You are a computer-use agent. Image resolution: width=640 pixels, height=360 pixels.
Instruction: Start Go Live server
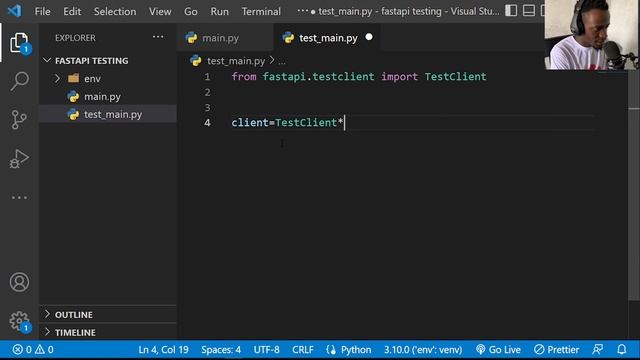498,350
